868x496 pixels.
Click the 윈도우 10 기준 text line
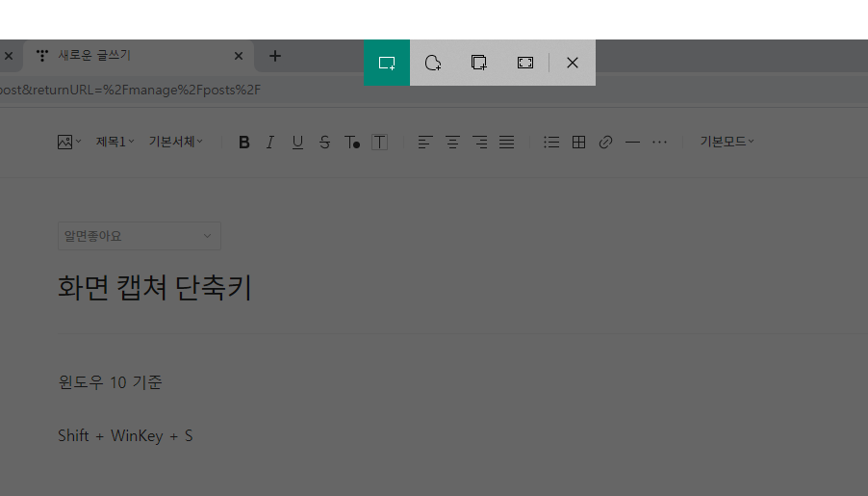coord(110,382)
